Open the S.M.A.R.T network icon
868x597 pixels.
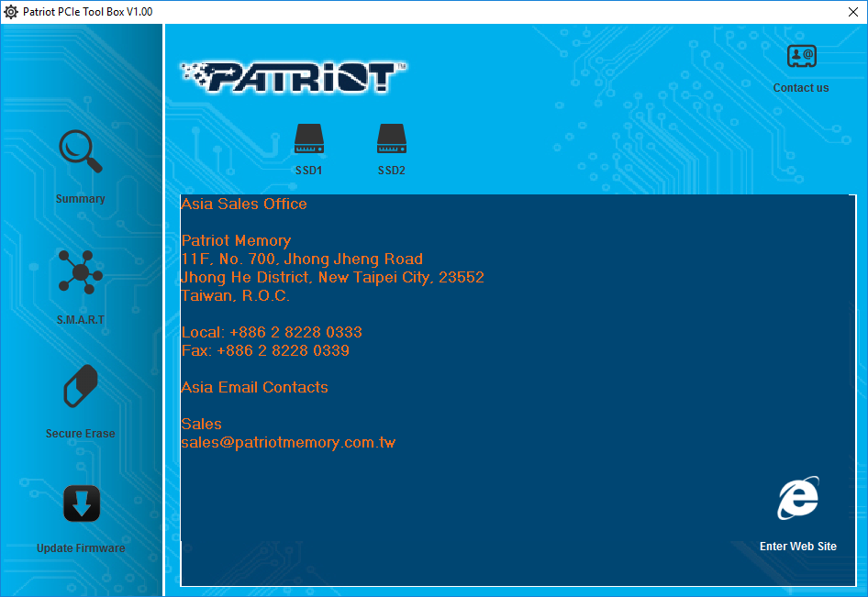tap(81, 271)
